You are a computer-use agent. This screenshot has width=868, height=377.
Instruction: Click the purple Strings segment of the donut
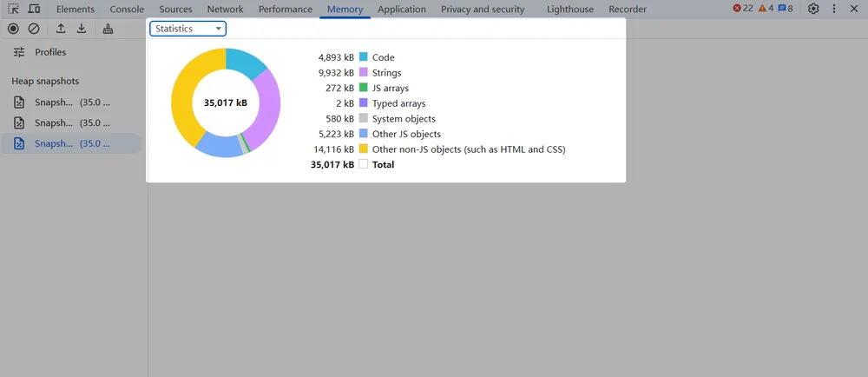(x=268, y=108)
